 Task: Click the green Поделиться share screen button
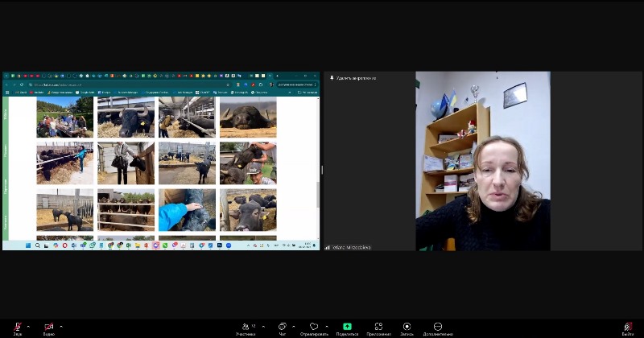click(347, 328)
